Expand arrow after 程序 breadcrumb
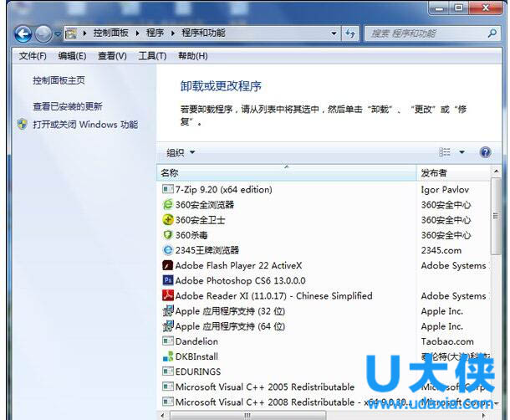 pos(173,33)
